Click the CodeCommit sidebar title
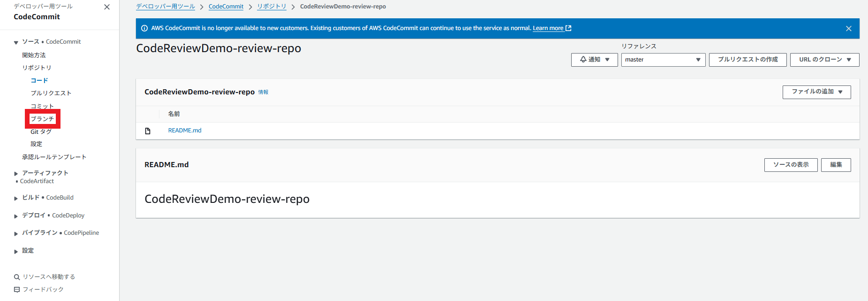 coord(37,17)
